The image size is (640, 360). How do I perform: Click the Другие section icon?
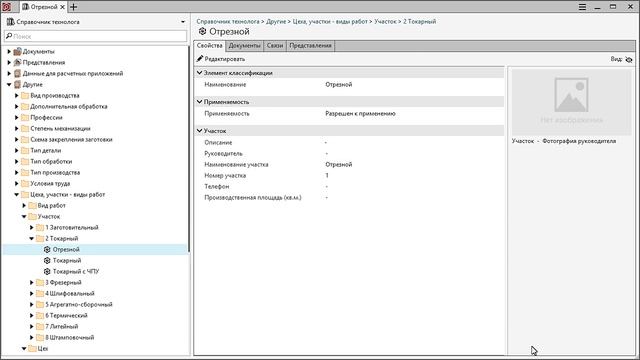click(x=17, y=84)
